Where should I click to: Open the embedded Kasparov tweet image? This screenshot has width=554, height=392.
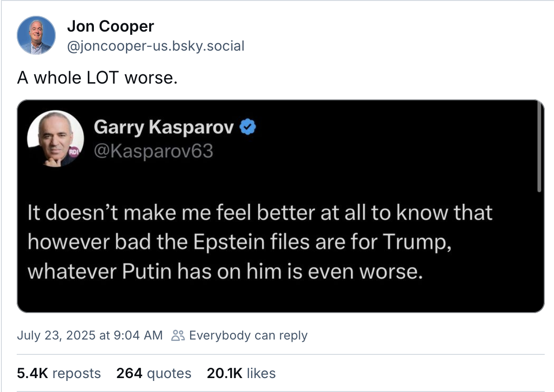pos(281,206)
